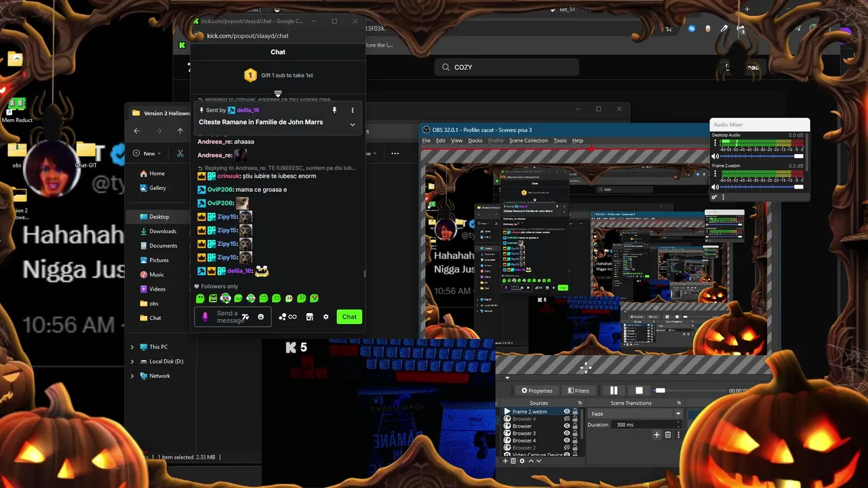Open the Kick chat shop icon
Viewport: 868px width, 488px height.
point(310,317)
